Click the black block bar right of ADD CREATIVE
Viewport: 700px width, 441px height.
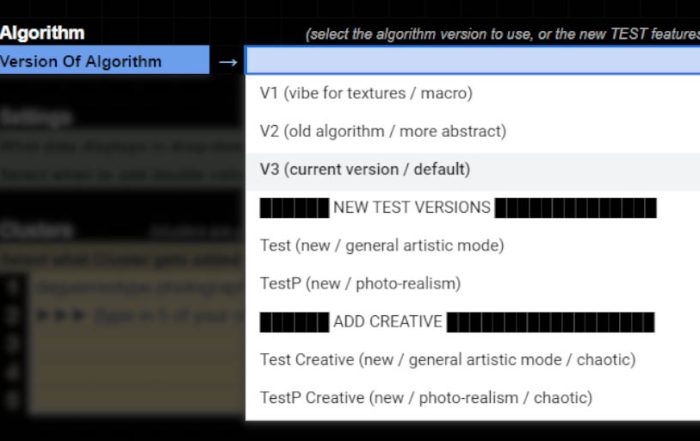pos(550,322)
